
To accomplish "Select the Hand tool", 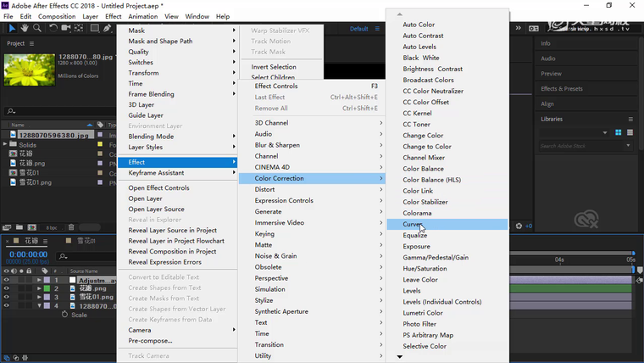I will coord(25,28).
